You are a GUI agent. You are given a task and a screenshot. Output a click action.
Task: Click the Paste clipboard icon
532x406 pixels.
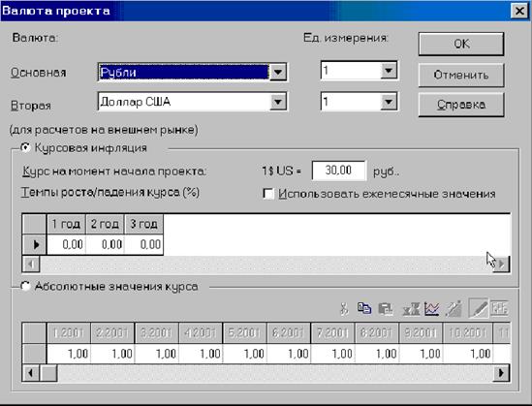(386, 309)
